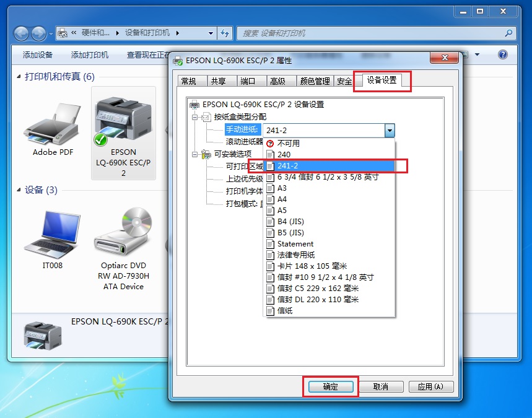Choose 法律专用纸 paper option
This screenshot has width=532, height=418.
point(329,255)
